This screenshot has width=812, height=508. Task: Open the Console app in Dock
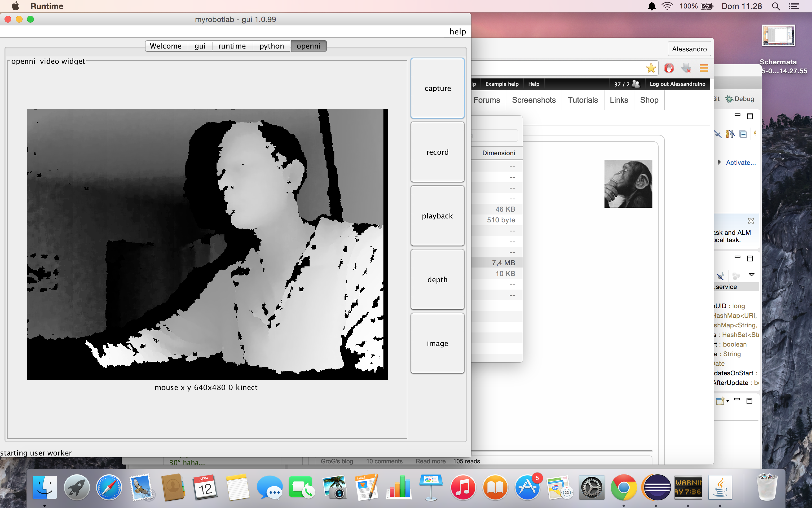(688, 487)
